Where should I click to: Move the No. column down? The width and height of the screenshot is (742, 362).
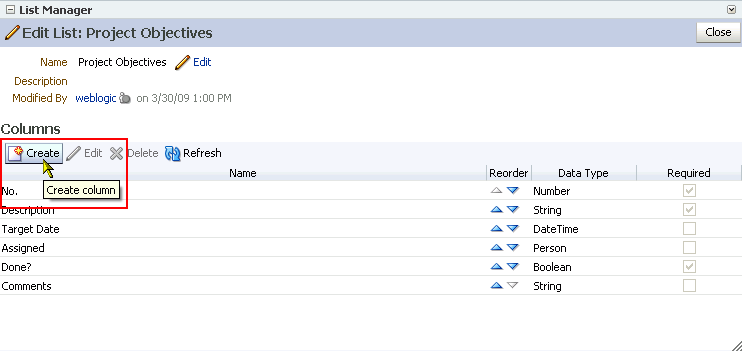[512, 191]
